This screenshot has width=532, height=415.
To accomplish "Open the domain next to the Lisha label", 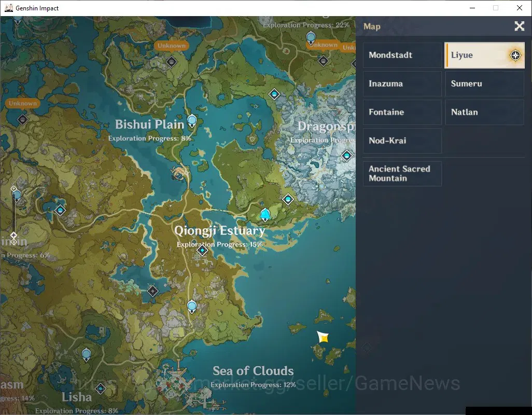I will click(x=101, y=388).
